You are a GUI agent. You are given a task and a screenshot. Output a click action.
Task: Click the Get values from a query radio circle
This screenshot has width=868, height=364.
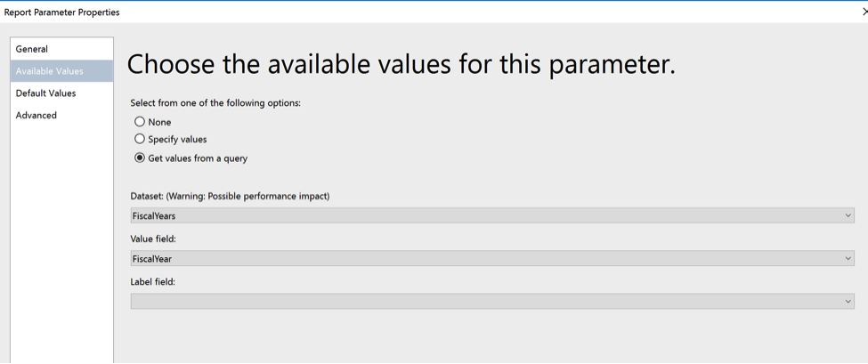point(140,158)
